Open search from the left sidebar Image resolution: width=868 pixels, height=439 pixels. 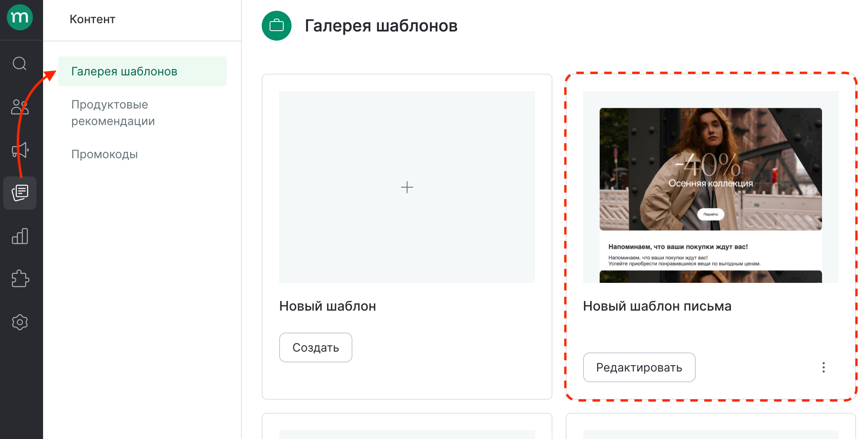click(19, 64)
